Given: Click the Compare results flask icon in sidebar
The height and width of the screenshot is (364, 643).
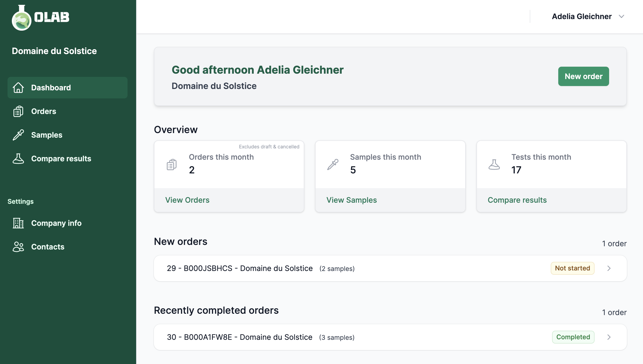Looking at the screenshot, I should click(x=18, y=159).
